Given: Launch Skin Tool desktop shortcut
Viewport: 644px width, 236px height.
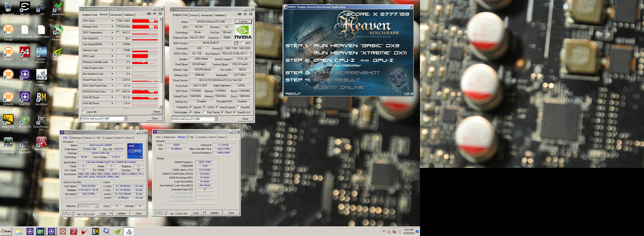Looking at the screenshot, I should (x=25, y=9).
